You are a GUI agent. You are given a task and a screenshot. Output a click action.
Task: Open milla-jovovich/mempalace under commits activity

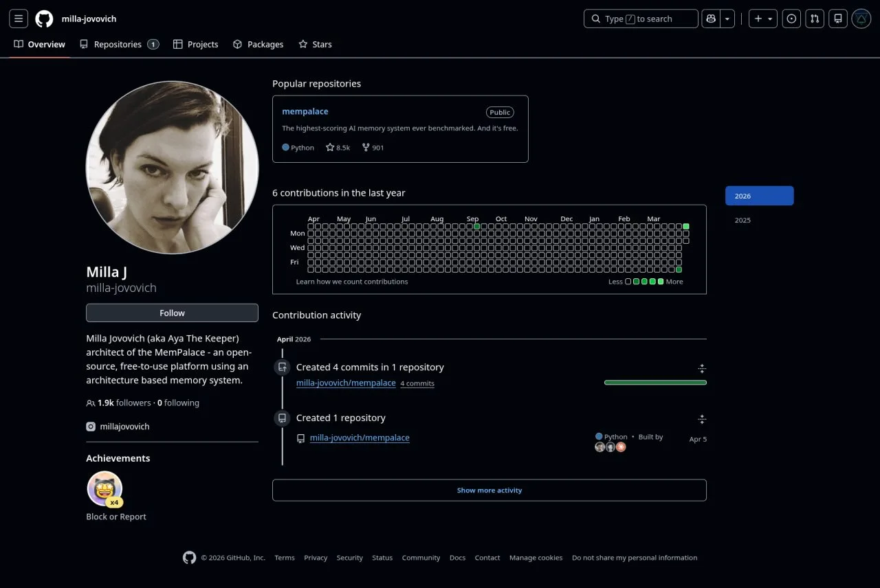[346, 383]
